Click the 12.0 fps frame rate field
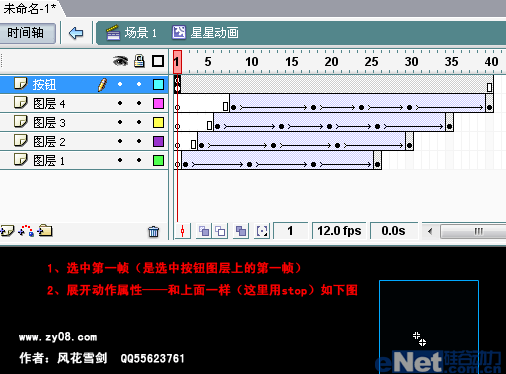Screen dimensions: 506x374 (x=339, y=231)
